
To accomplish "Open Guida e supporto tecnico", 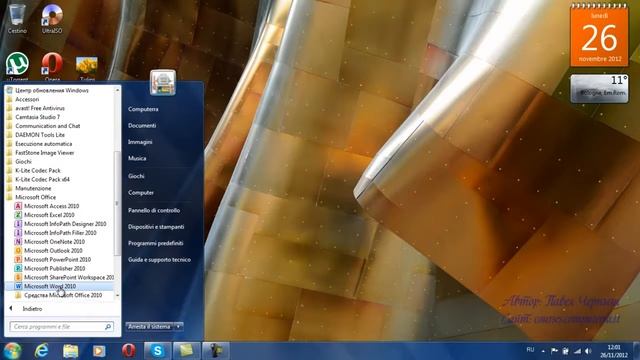I will [159, 260].
